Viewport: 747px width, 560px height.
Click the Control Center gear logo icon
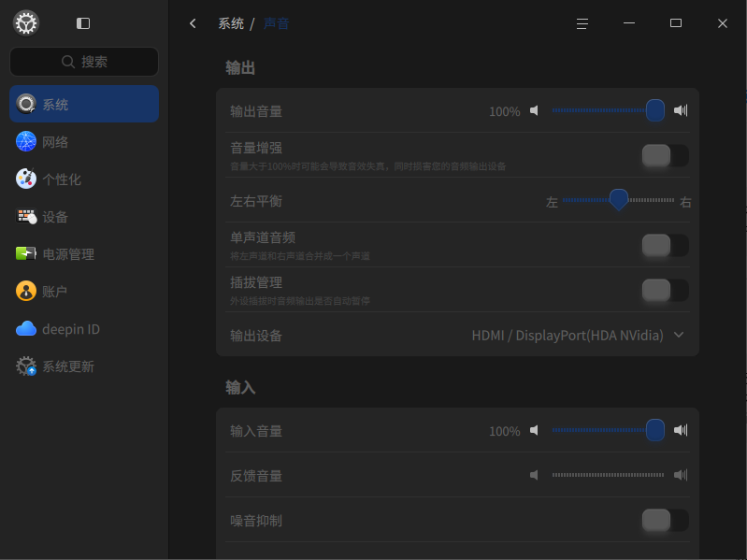[x=26, y=22]
